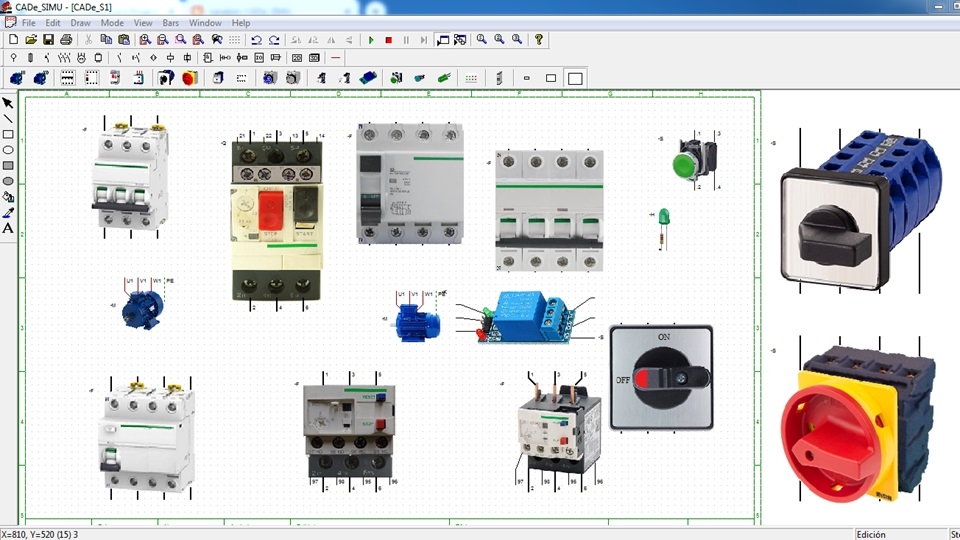Click the yellow help question mark icon
960x540 pixels.
pos(539,40)
